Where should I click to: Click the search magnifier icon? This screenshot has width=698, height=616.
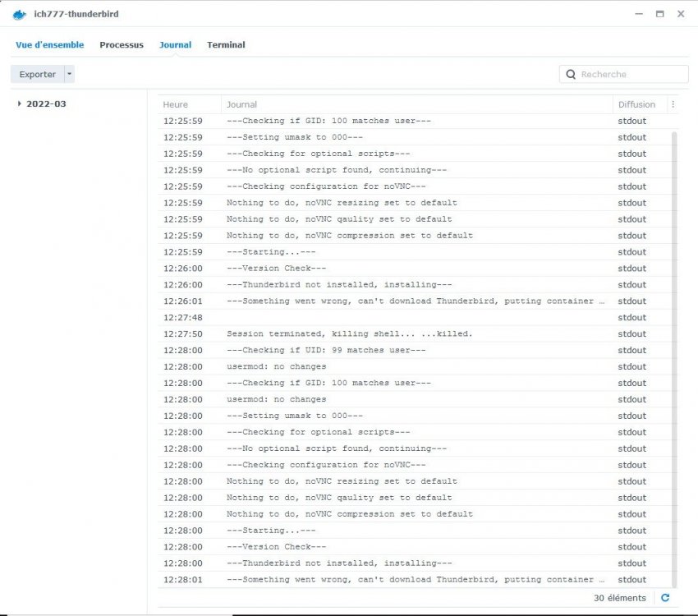pyautogui.click(x=571, y=74)
